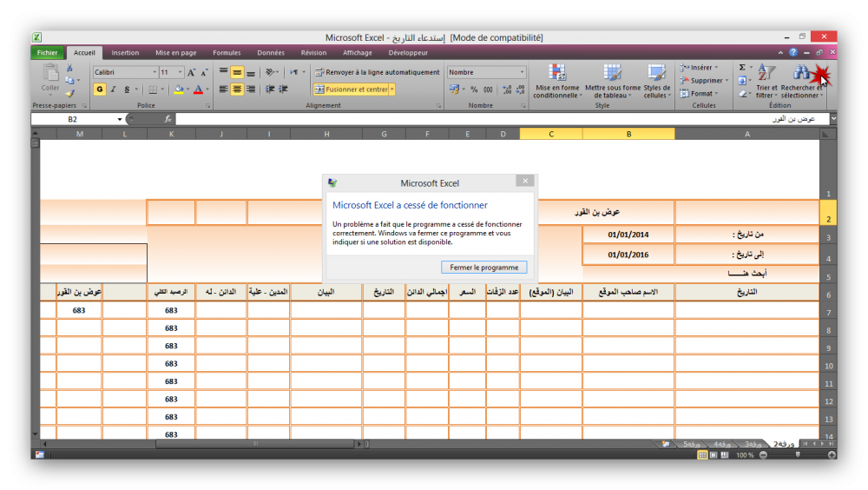Select the Format Painter brush icon
The width and height of the screenshot is (868, 490).
point(69,93)
